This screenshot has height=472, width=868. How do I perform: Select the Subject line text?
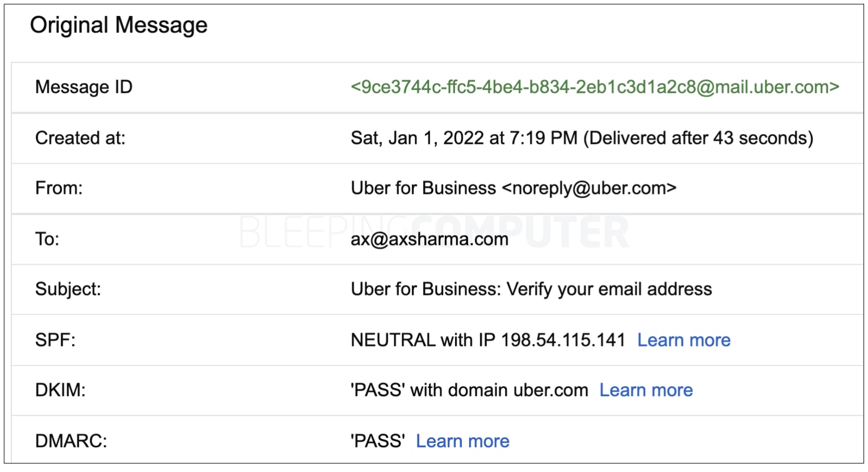(x=531, y=289)
